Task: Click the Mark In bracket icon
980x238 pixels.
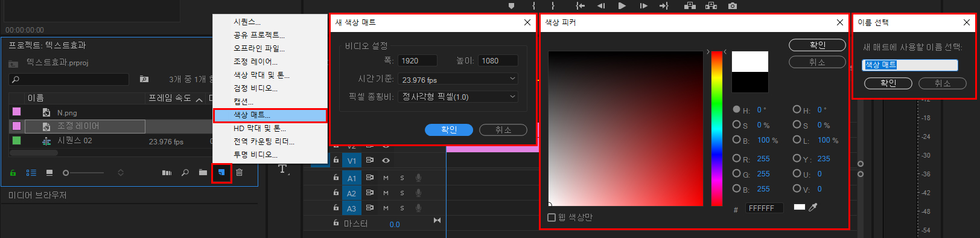Action: coord(533,5)
